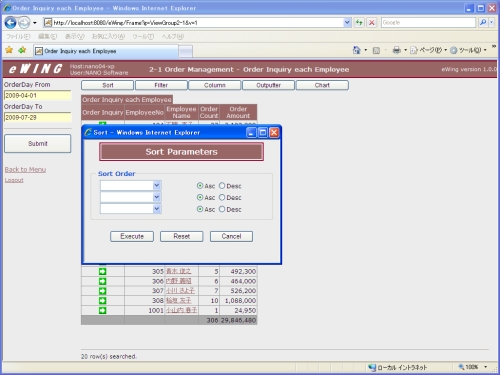Click the Print icon in command bar
500x375 pixels.
tap(396, 50)
